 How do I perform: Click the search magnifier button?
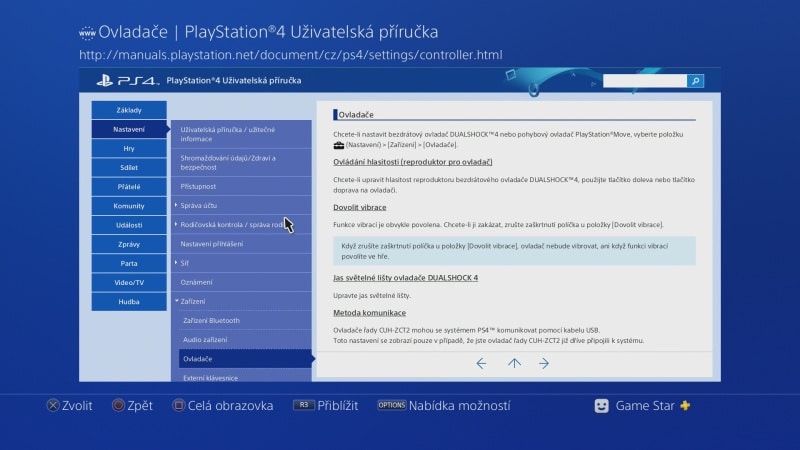695,81
